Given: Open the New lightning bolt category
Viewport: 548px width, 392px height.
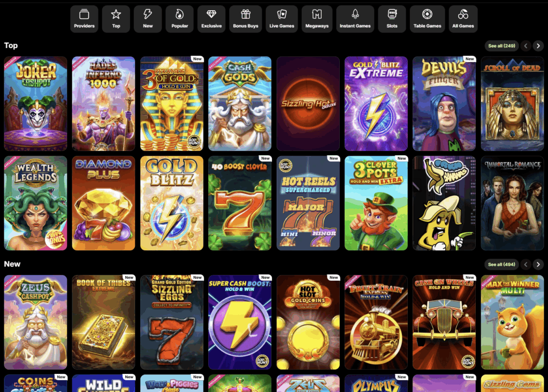Looking at the screenshot, I should [148, 19].
